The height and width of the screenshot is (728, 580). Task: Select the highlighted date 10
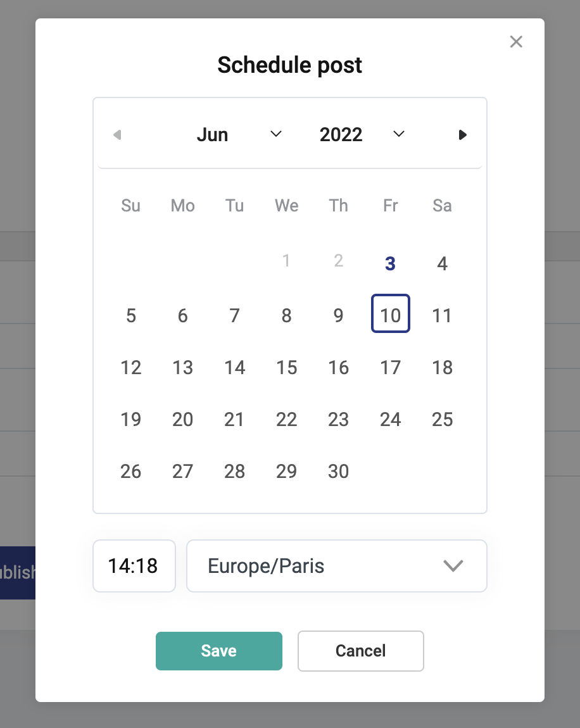coord(390,315)
